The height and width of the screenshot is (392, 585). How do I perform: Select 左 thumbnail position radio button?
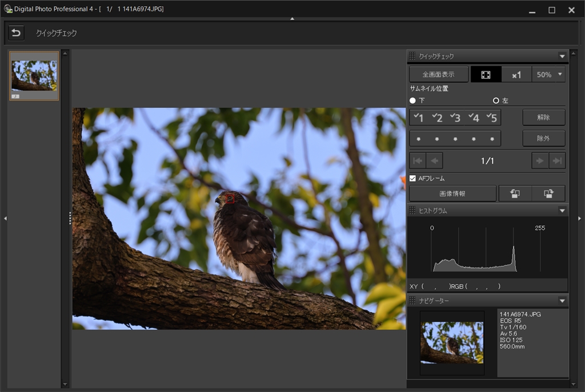click(x=496, y=100)
